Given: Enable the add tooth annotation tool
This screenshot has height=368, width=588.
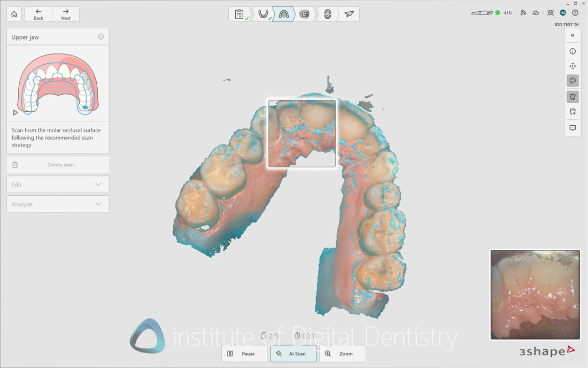Looking at the screenshot, I should point(572,111).
